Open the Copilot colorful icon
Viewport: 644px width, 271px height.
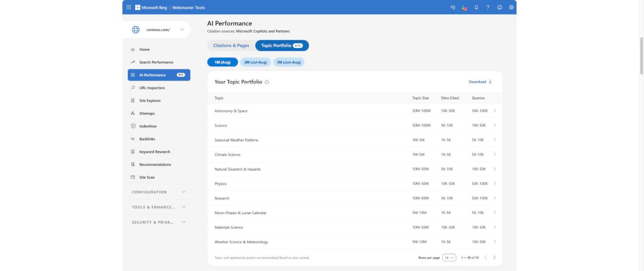pyautogui.click(x=465, y=7)
